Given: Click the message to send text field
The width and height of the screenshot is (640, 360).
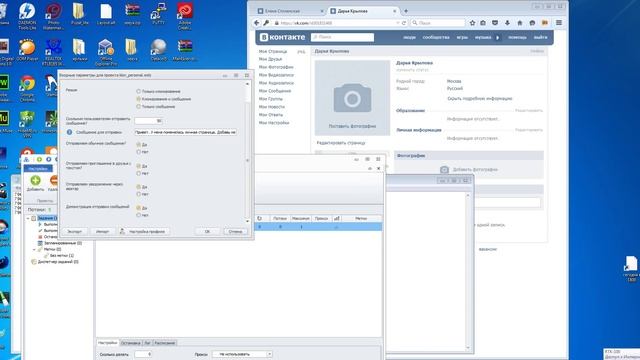Looking at the screenshot, I should pyautogui.click(x=186, y=132).
